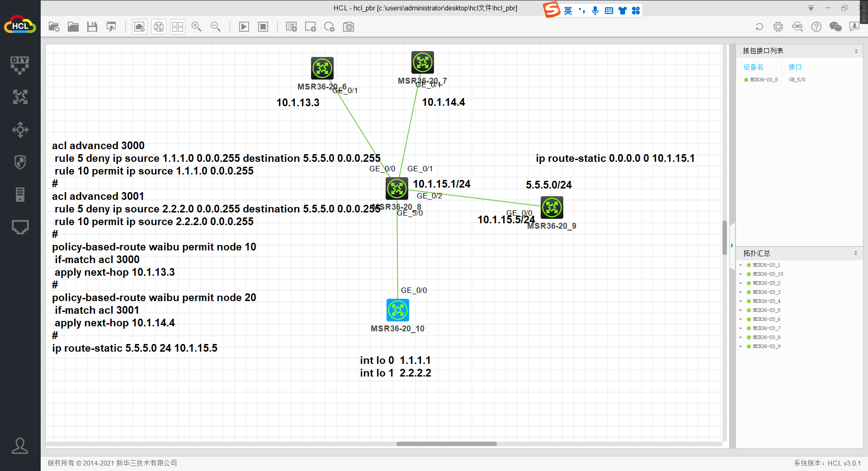The height and width of the screenshot is (471, 868).
Task: Select MSR36-20_8 in topology summary list
Action: point(766,338)
